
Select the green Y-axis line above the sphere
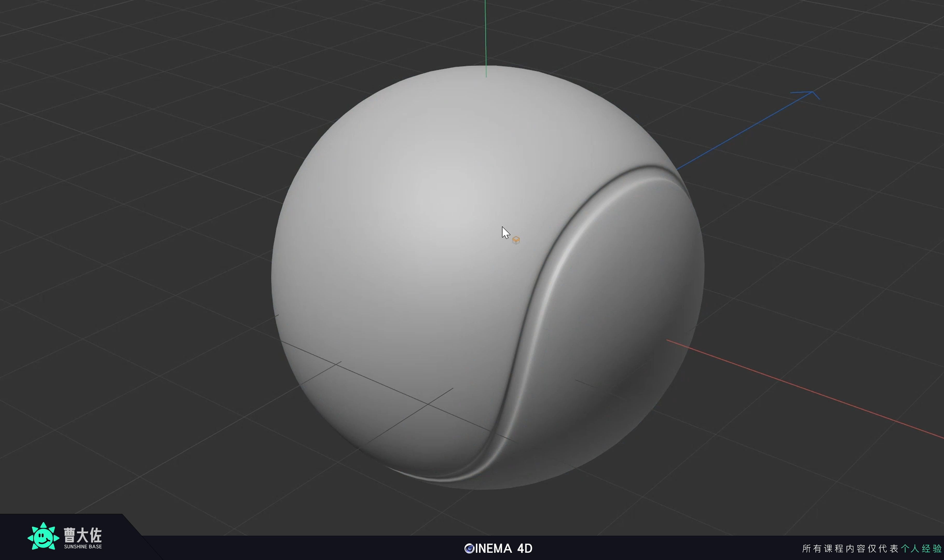485,34
